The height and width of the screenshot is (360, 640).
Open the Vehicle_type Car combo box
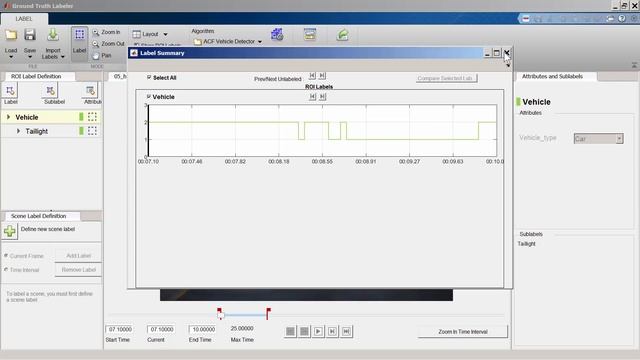coord(598,139)
